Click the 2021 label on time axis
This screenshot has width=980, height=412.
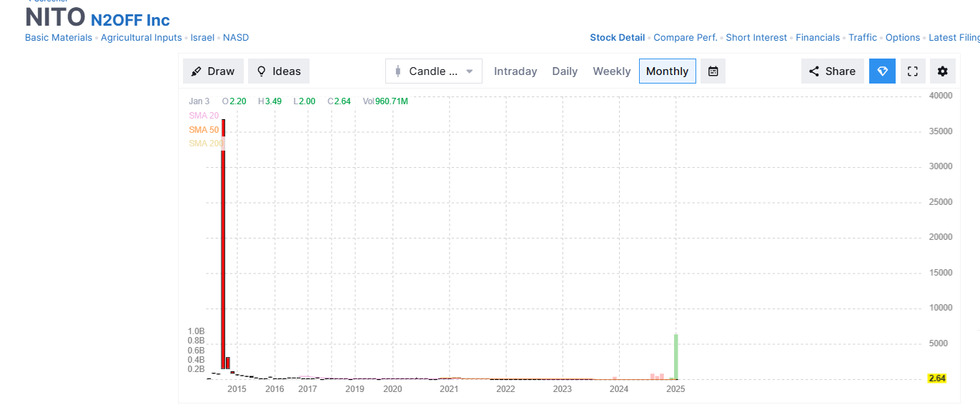pyautogui.click(x=449, y=389)
